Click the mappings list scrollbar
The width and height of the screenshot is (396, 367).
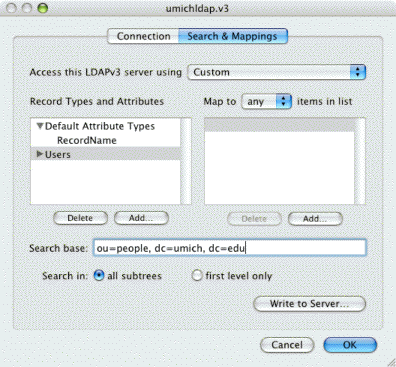[x=360, y=161]
